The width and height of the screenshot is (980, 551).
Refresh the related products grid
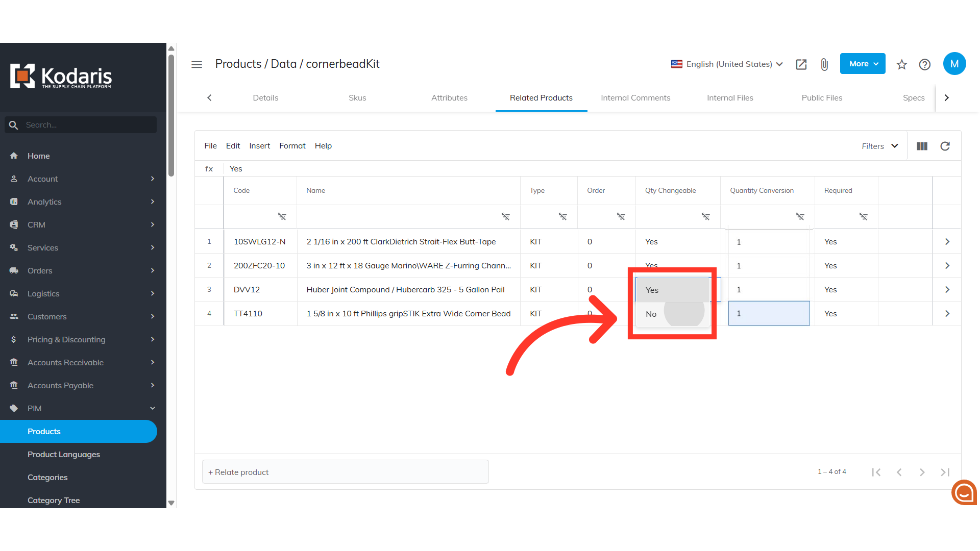pos(945,146)
